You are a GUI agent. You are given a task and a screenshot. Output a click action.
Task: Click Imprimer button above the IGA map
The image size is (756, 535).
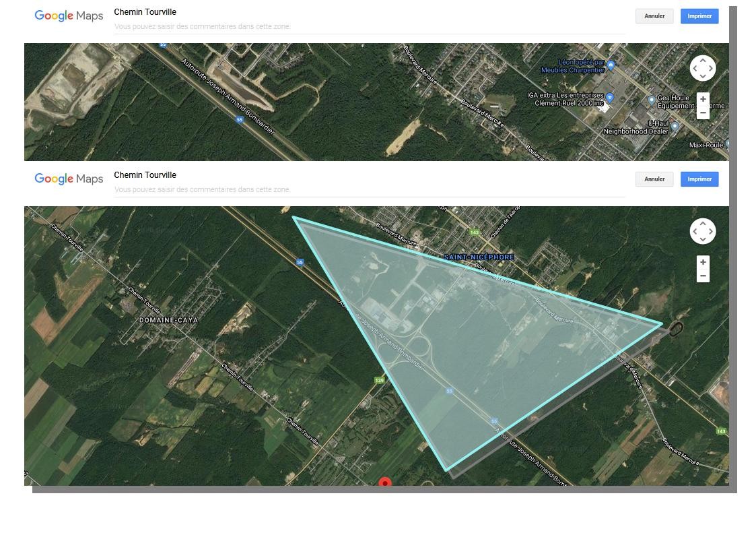[699, 16]
